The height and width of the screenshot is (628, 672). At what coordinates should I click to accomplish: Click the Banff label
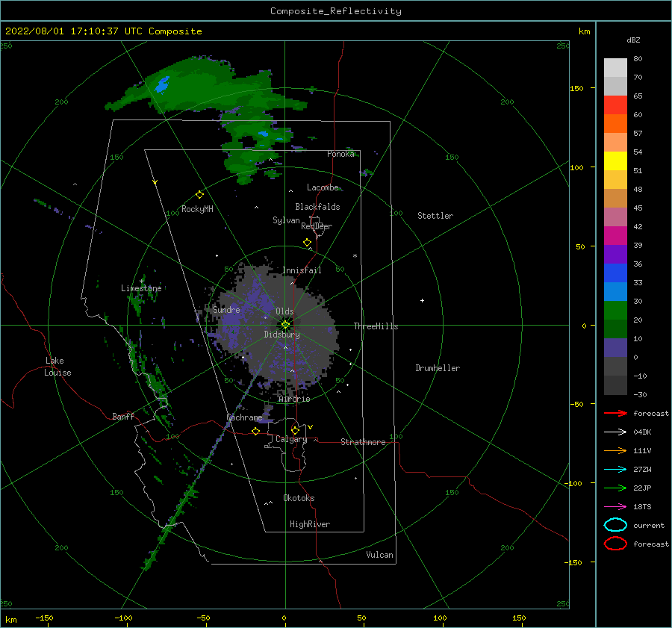click(x=123, y=416)
